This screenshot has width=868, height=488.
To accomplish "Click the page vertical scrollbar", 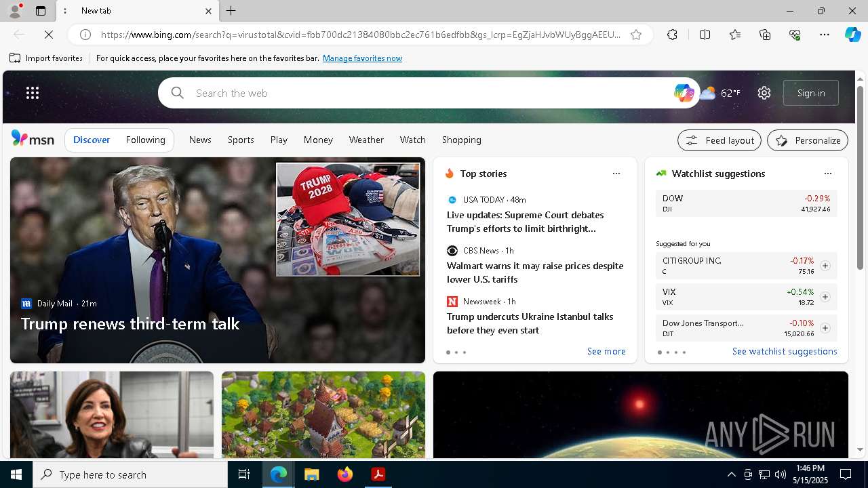I will 860,178.
